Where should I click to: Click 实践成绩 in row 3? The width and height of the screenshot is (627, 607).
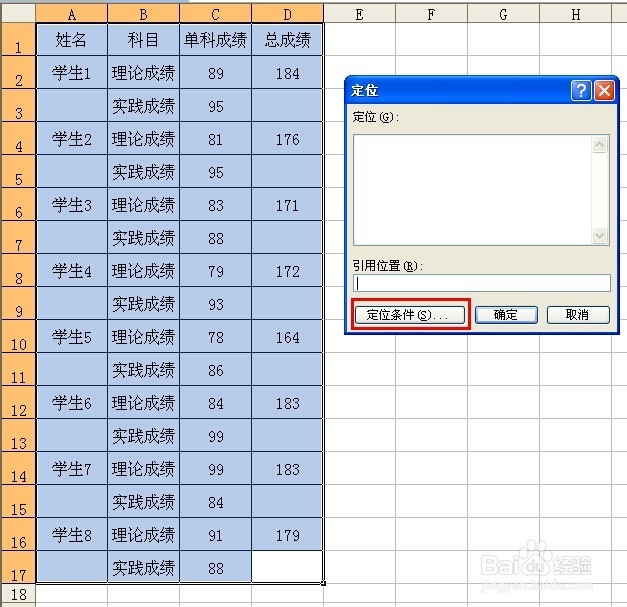(x=144, y=105)
